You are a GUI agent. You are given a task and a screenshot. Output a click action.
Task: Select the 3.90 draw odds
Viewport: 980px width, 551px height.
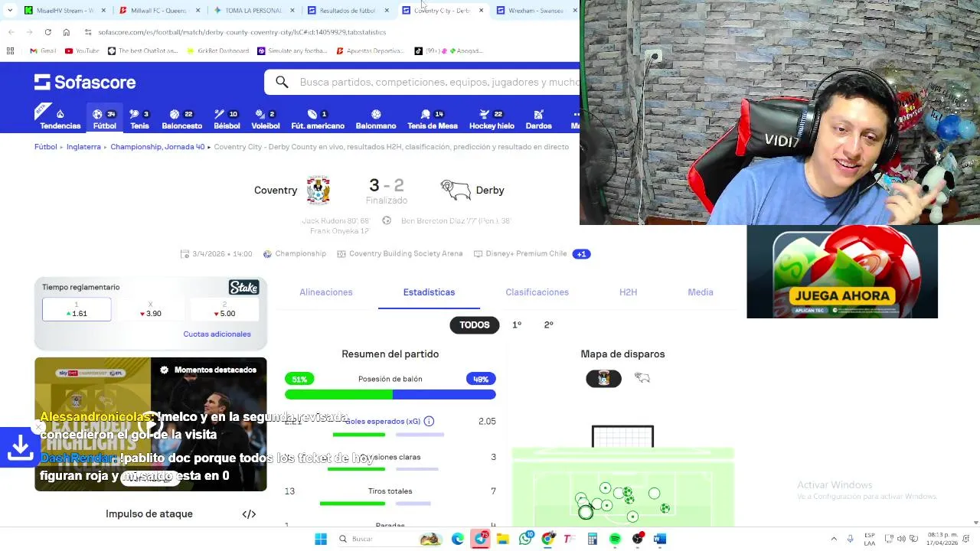(x=150, y=310)
